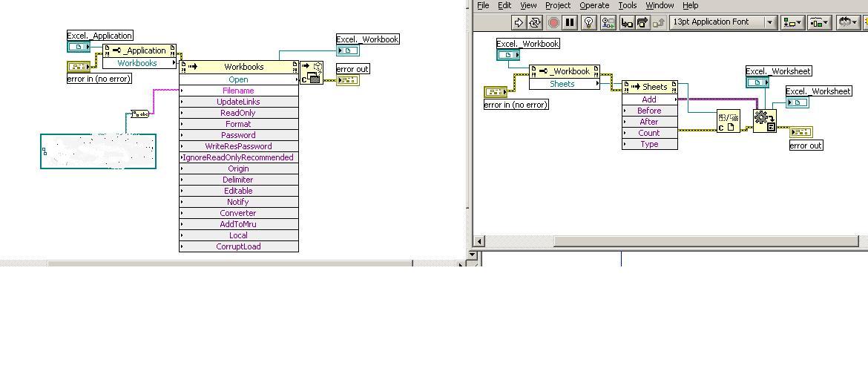This screenshot has width=868, height=380.
Task: Select the Type parameter row
Action: point(649,144)
